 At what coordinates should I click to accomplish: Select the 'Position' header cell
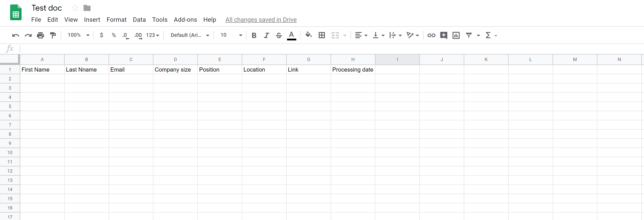click(x=220, y=69)
